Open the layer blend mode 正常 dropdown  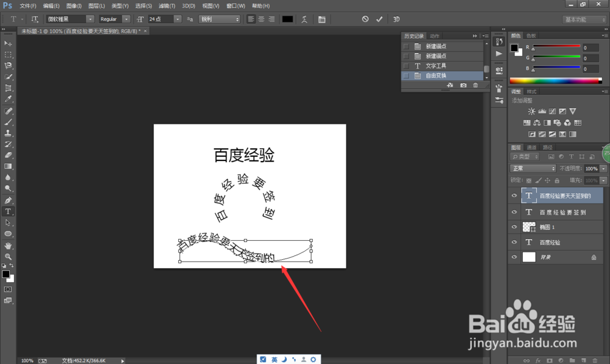point(533,168)
